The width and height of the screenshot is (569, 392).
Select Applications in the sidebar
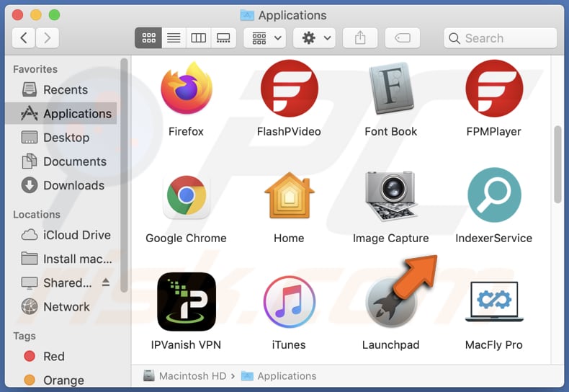pos(61,114)
